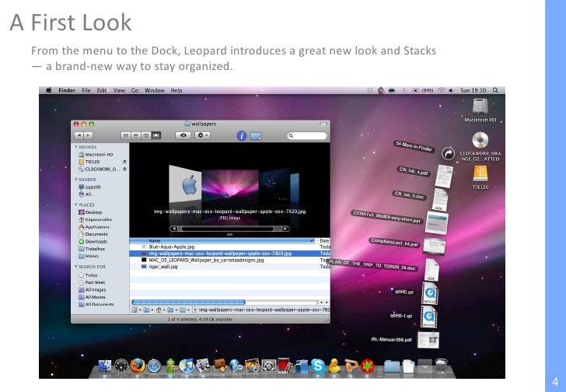Open Finder from the Dock

(105, 366)
